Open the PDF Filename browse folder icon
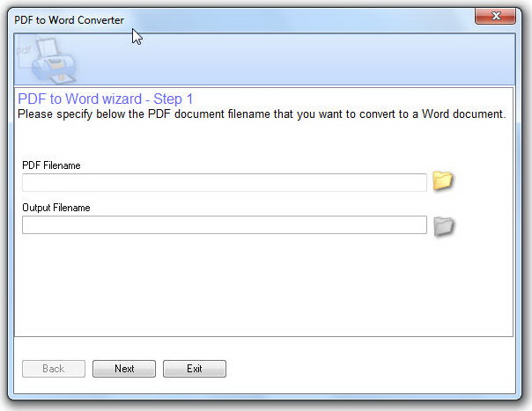This screenshot has width=532, height=411. point(443,180)
